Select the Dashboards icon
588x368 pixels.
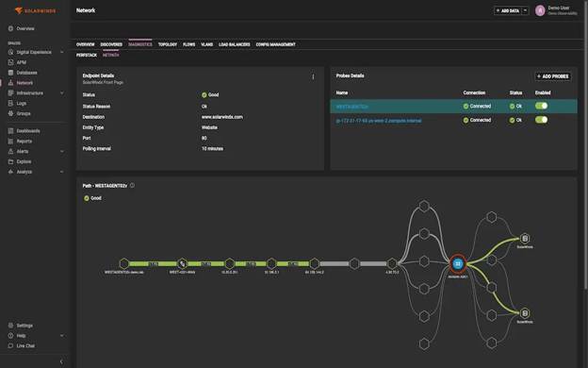pyautogui.click(x=11, y=130)
